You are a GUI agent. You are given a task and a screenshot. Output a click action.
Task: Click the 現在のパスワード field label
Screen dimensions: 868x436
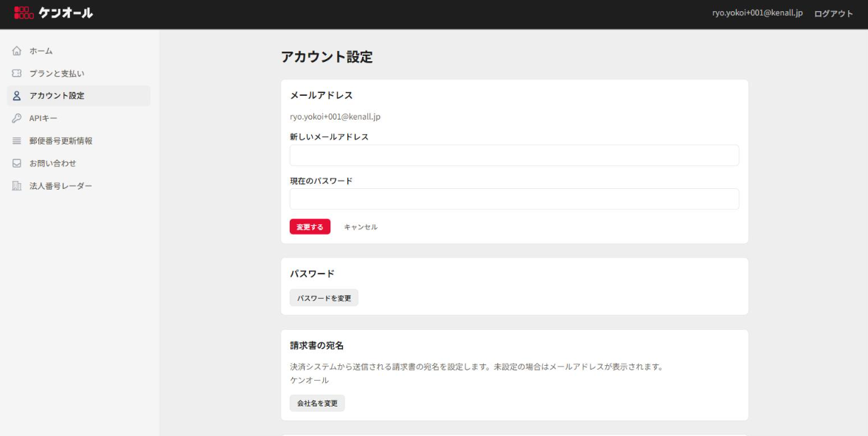(x=321, y=181)
